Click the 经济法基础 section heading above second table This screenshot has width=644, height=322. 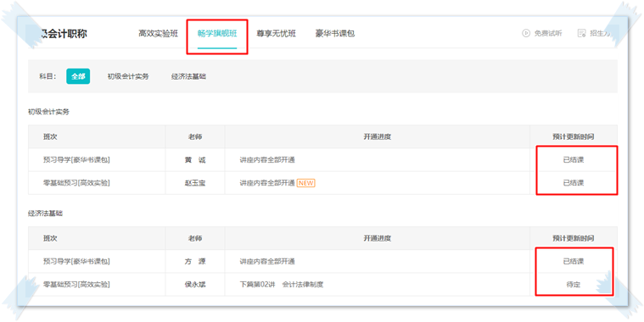(x=45, y=214)
